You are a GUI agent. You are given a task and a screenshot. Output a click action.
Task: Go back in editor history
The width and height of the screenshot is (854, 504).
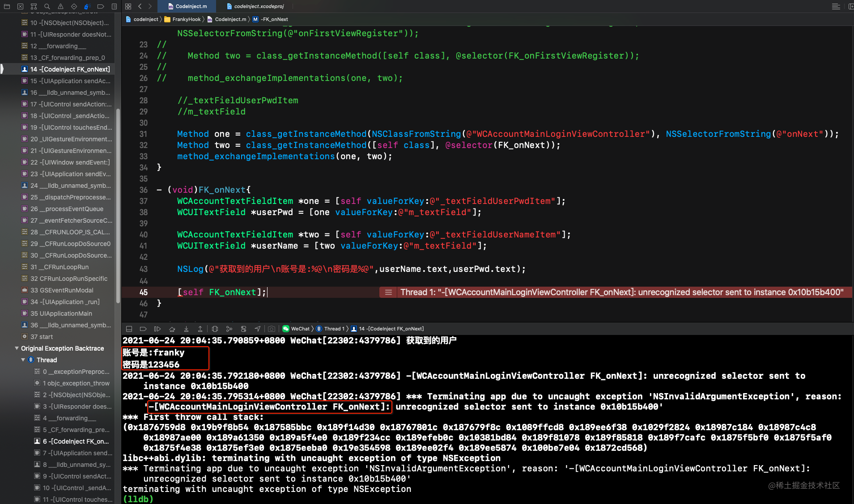point(140,6)
